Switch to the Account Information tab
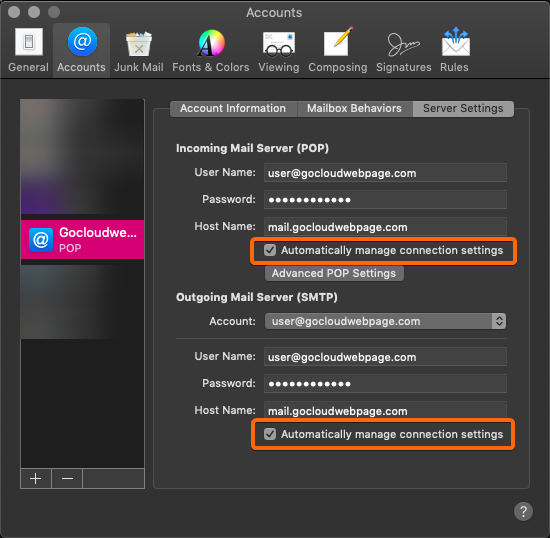Viewport: 550px width, 538px height. [233, 108]
